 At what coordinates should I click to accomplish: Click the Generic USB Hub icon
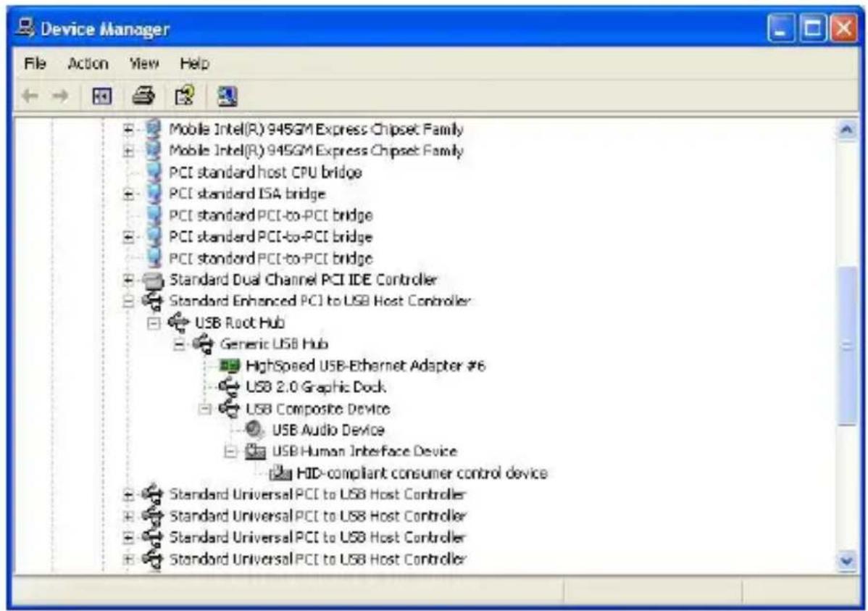click(x=203, y=344)
